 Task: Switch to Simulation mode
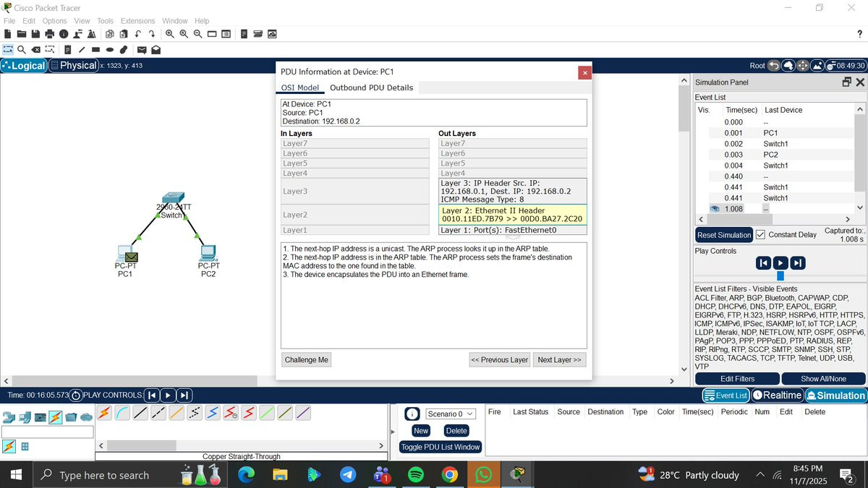pos(835,395)
